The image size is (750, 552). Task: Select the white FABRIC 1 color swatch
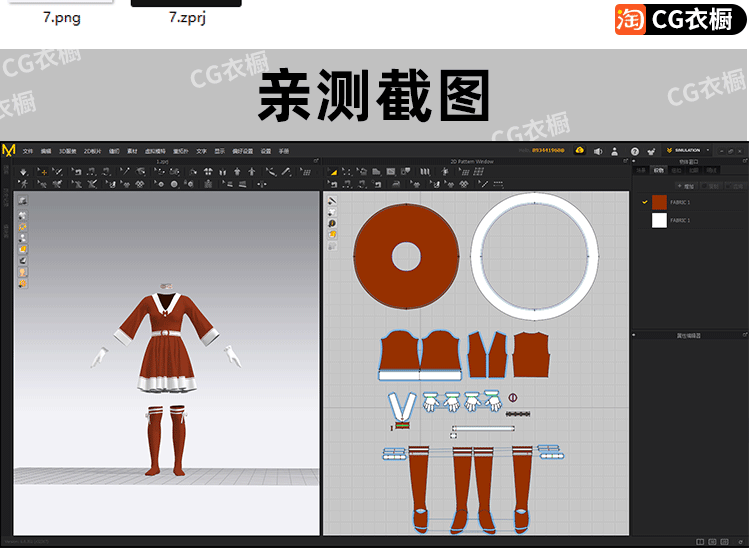tap(659, 221)
